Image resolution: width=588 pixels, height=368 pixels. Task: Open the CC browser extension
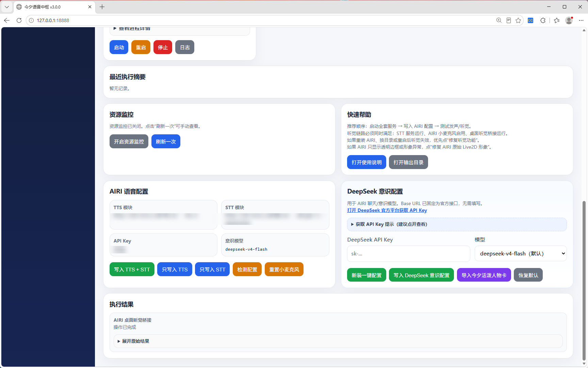530,20
